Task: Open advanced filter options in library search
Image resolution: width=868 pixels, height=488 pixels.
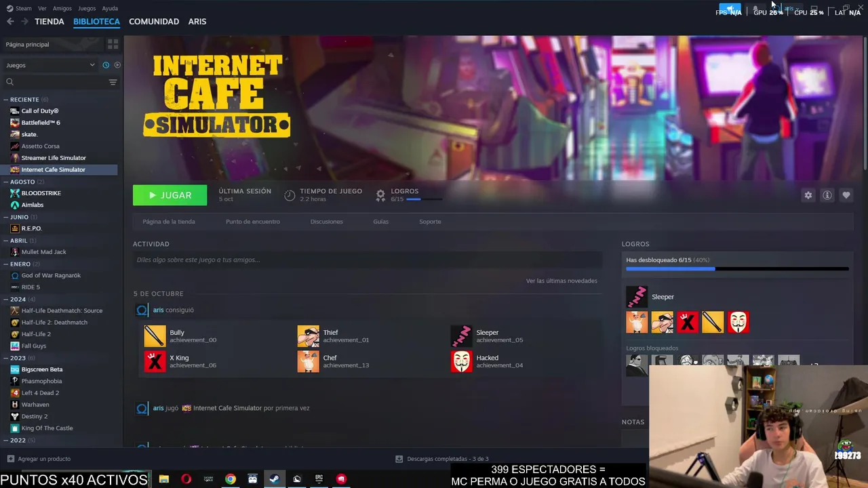Action: coord(113,82)
